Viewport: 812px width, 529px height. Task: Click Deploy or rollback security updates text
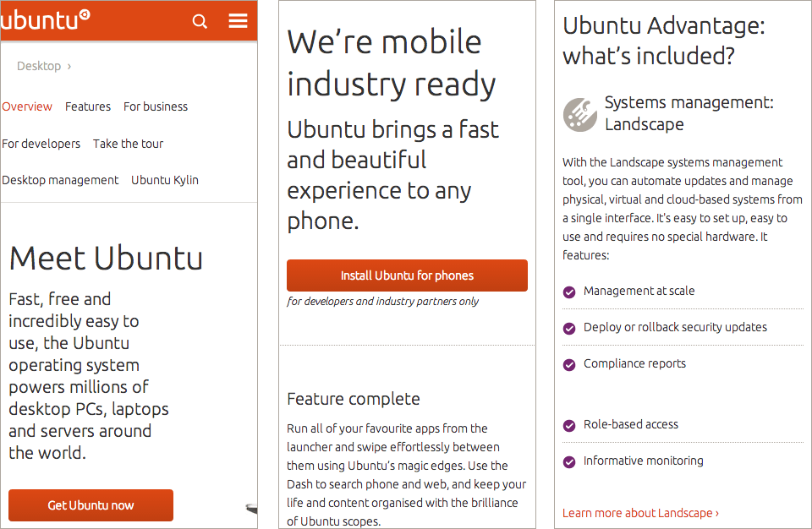(675, 327)
